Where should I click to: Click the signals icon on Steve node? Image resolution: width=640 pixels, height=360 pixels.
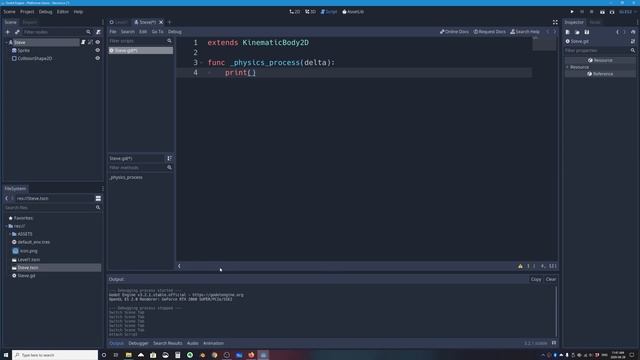90,42
